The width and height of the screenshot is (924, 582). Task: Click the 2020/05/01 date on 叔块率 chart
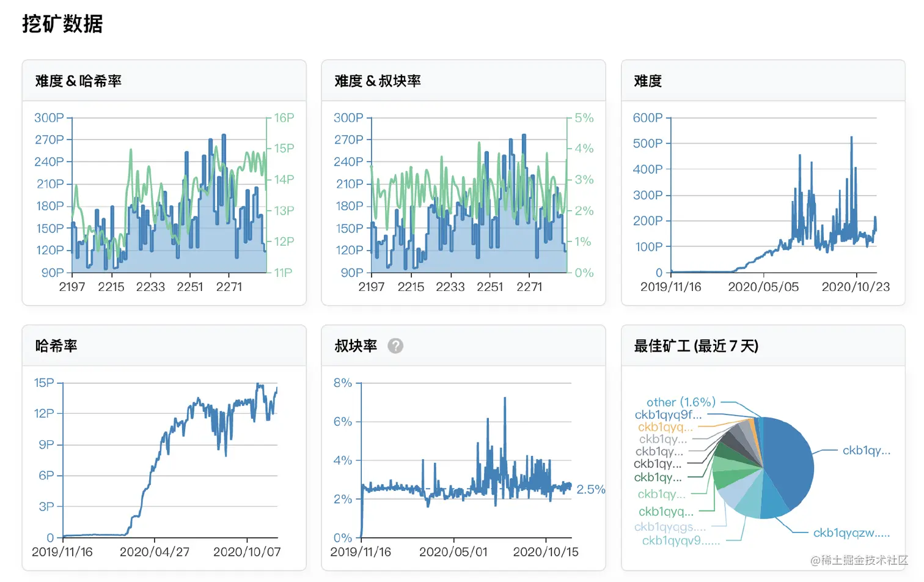(x=453, y=552)
